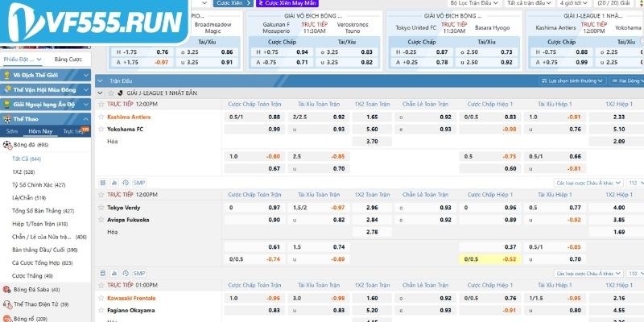Select the Bảng Cược tab
This screenshot has width=644, height=322.
tap(67, 60)
